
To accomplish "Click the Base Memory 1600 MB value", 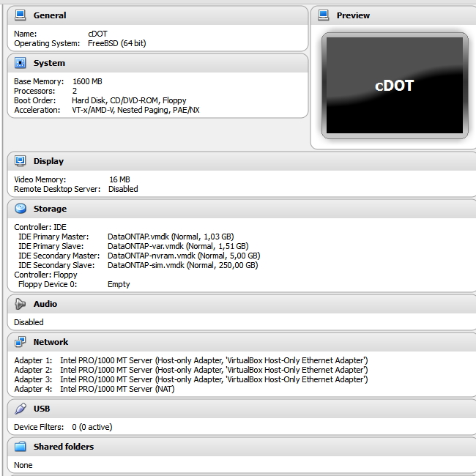I will pos(87,81).
